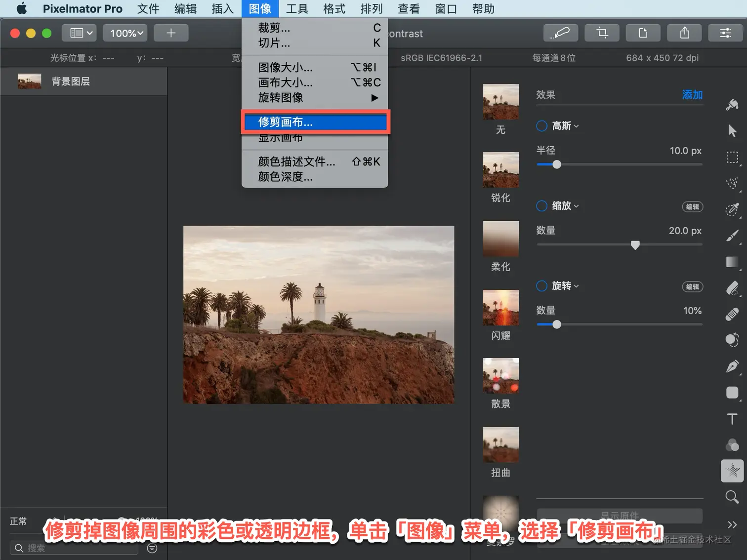The height and width of the screenshot is (560, 747).
Task: Open the 旋转图像 submenu
Action: pyautogui.click(x=315, y=98)
